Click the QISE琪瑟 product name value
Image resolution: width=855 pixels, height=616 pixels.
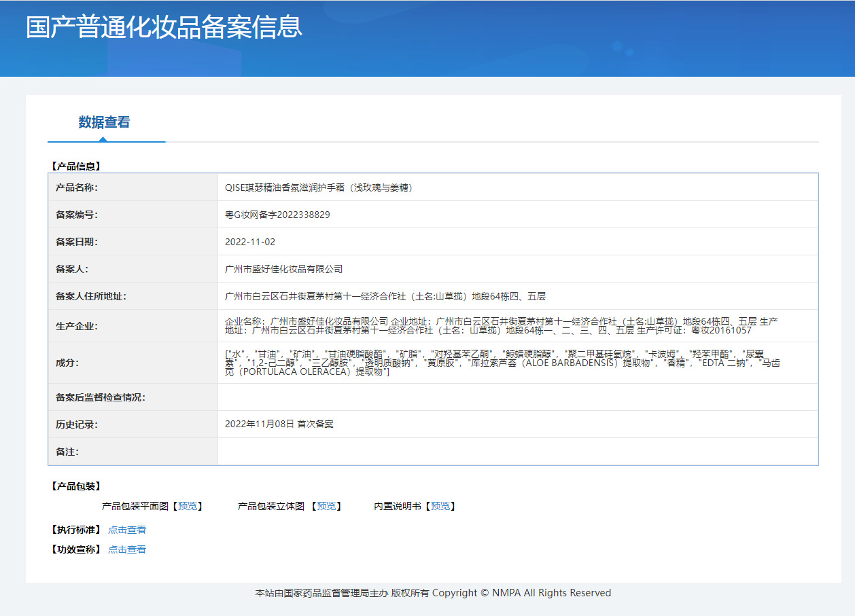tap(319, 187)
